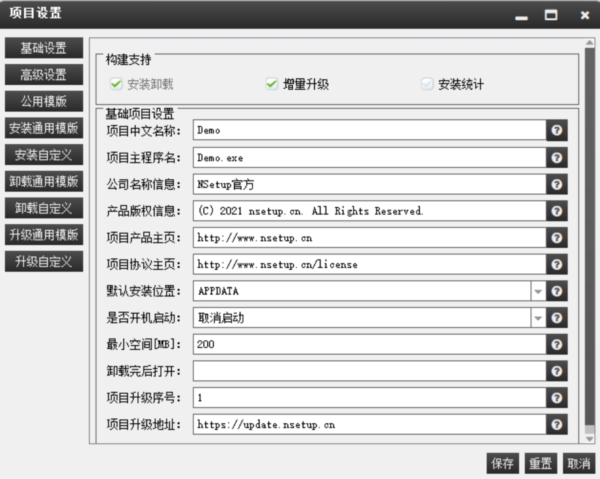Click the 保存 button
Viewport: 600px width, 479px height.
point(502,463)
